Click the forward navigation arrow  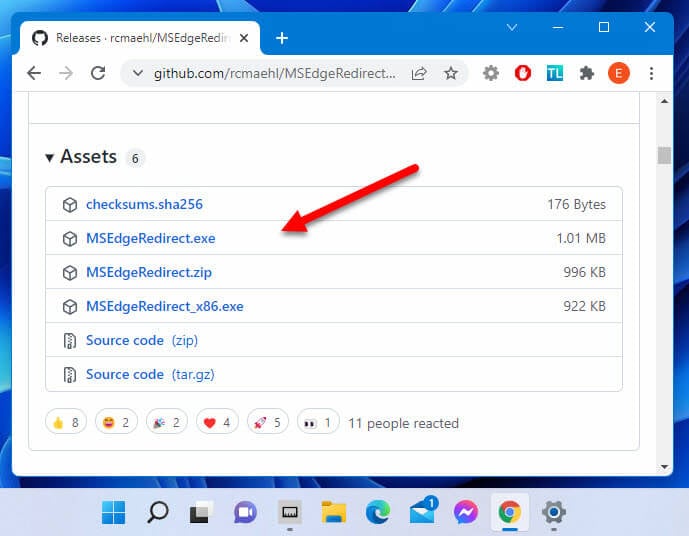point(66,73)
